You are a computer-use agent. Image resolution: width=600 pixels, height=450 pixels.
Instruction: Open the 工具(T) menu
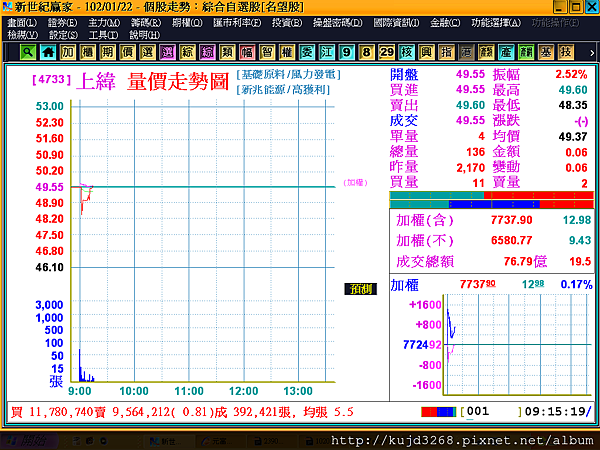[103, 35]
